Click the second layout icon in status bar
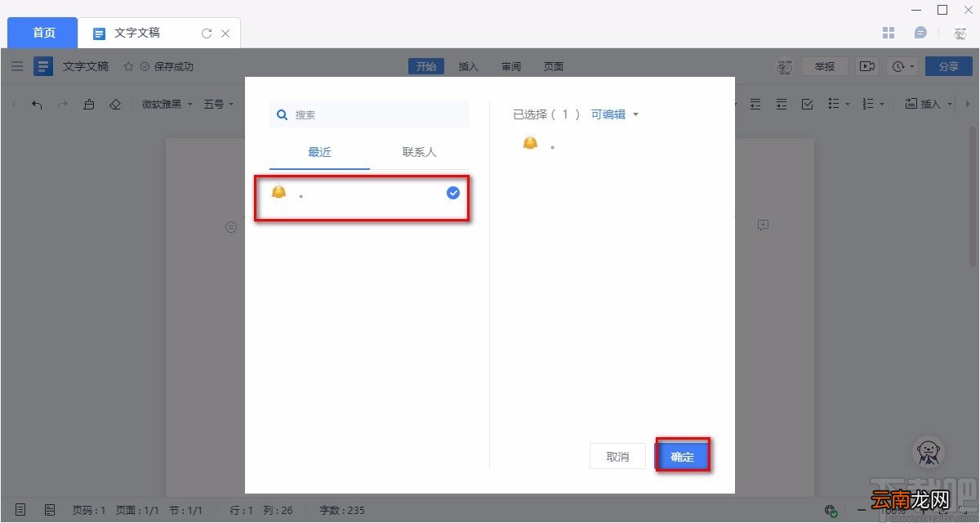 point(50,509)
